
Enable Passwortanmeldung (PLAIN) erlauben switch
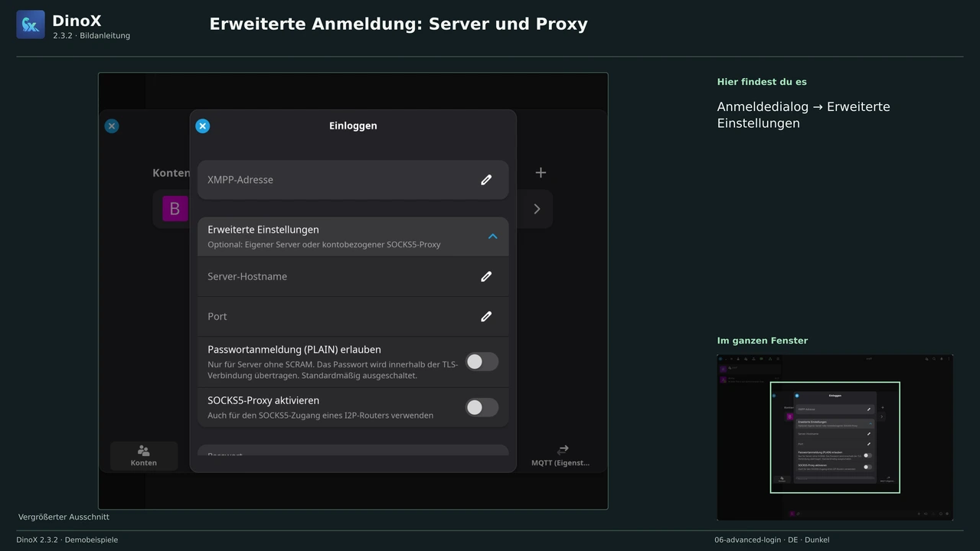pos(482,362)
